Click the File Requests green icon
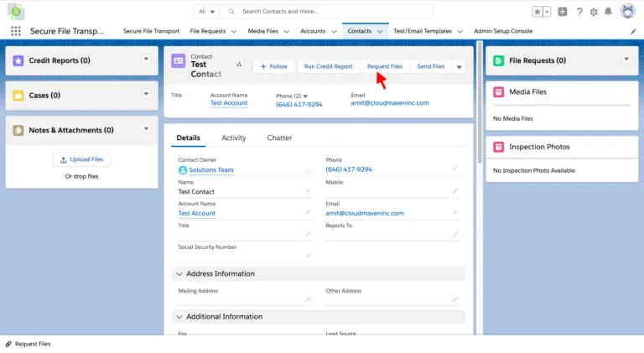 point(499,60)
